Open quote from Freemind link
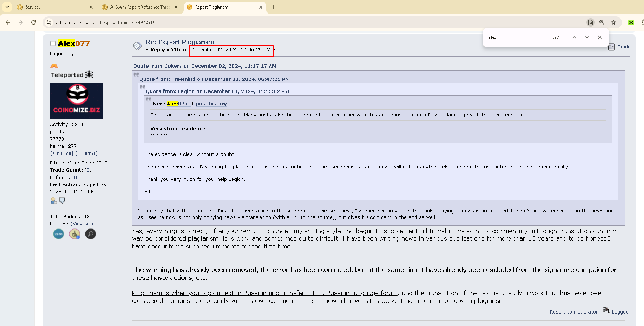644x326 pixels. tap(214, 79)
